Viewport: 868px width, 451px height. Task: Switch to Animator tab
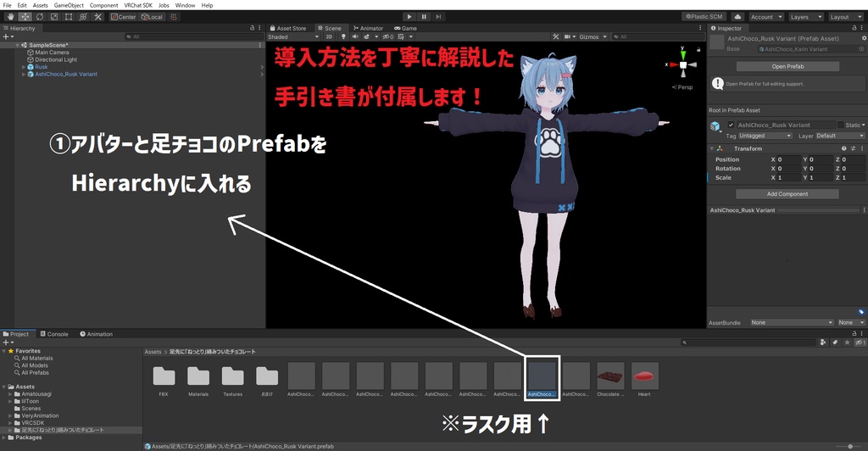tap(368, 28)
